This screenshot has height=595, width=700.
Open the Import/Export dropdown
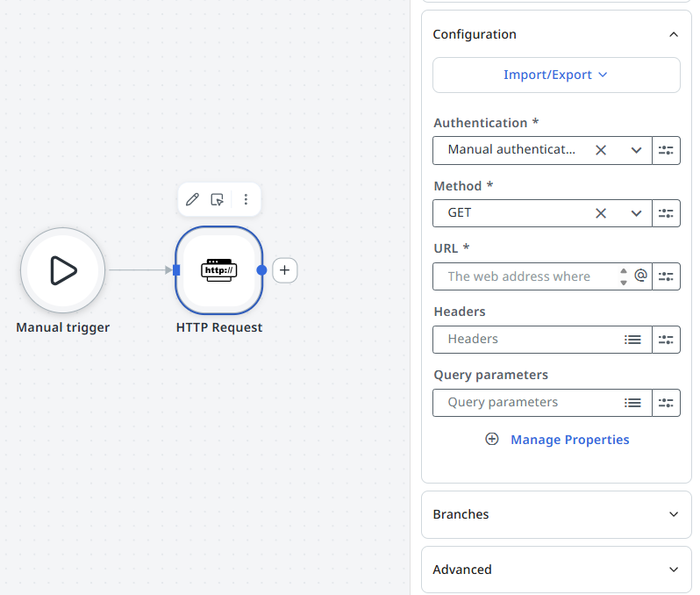pyautogui.click(x=556, y=75)
